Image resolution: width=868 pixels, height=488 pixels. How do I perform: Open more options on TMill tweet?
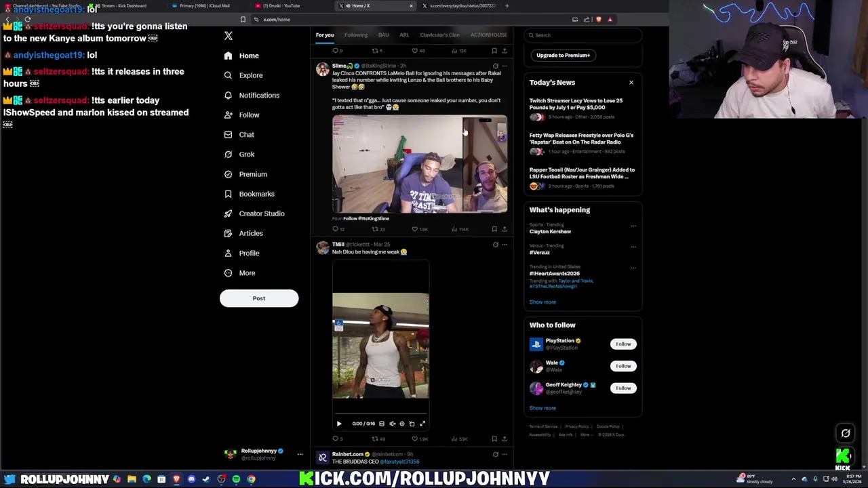tap(505, 245)
